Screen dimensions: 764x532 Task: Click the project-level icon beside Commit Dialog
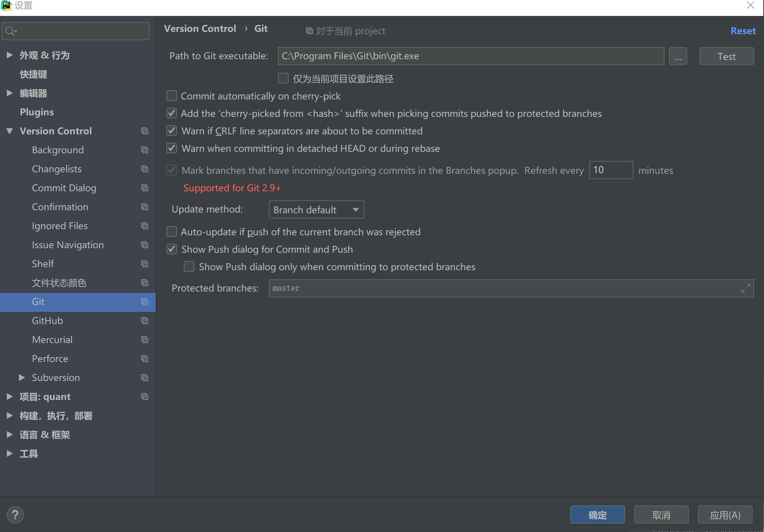click(145, 188)
